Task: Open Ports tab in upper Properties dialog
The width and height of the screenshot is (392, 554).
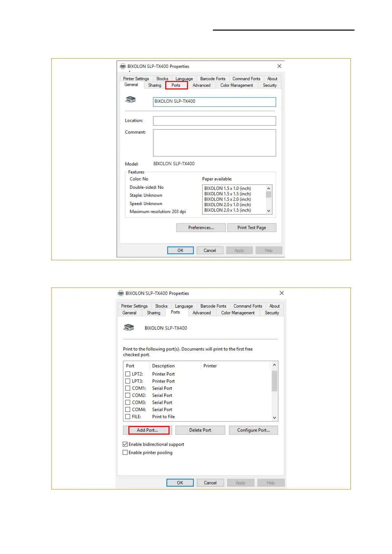Action: 176,85
